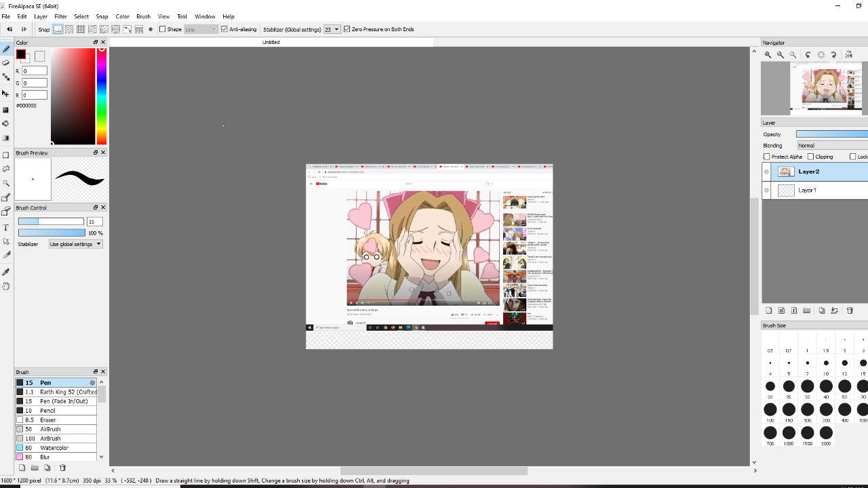
Task: Float the Brush Preview panel
Action: tap(96, 152)
